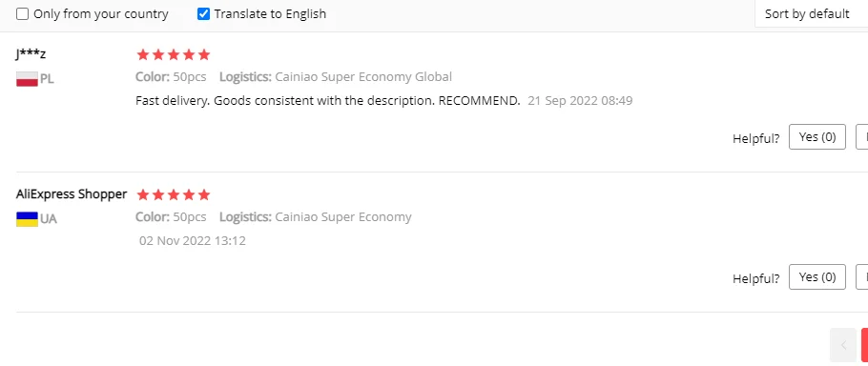This screenshot has width=868, height=366.
Task: Click the J***z reviewer name
Action: coord(31,53)
